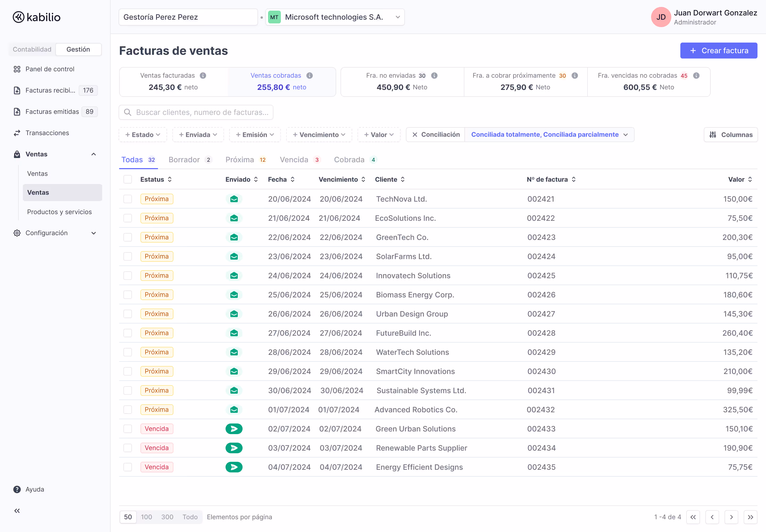This screenshot has width=766, height=532.
Task: Click Facturas emitidas document icon
Action: pyautogui.click(x=17, y=112)
